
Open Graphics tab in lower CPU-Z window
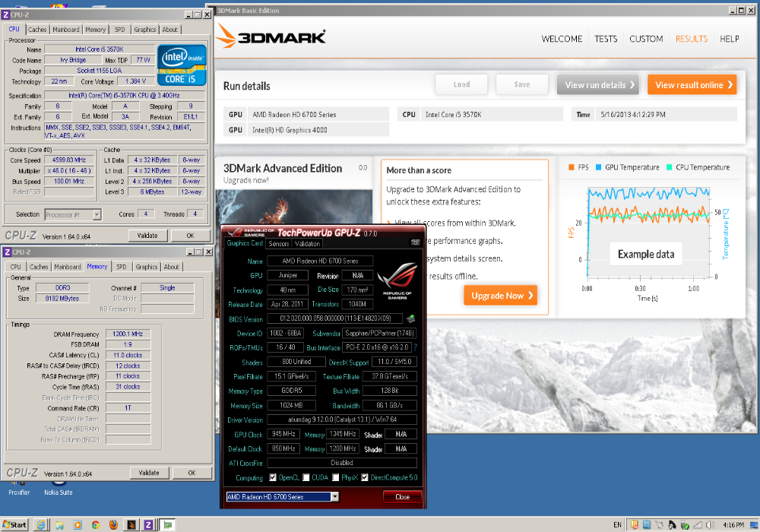[147, 267]
